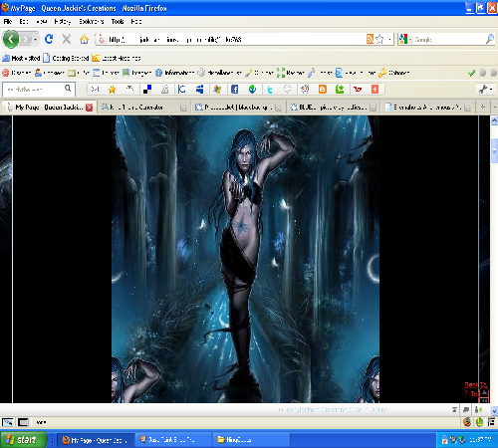
Task: Click the Google search input field
Action: 448,40
